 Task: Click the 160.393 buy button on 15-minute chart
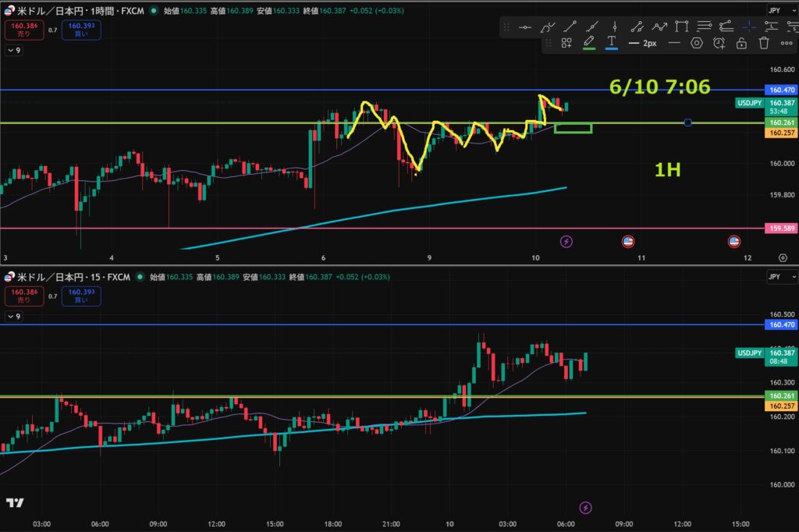click(81, 296)
